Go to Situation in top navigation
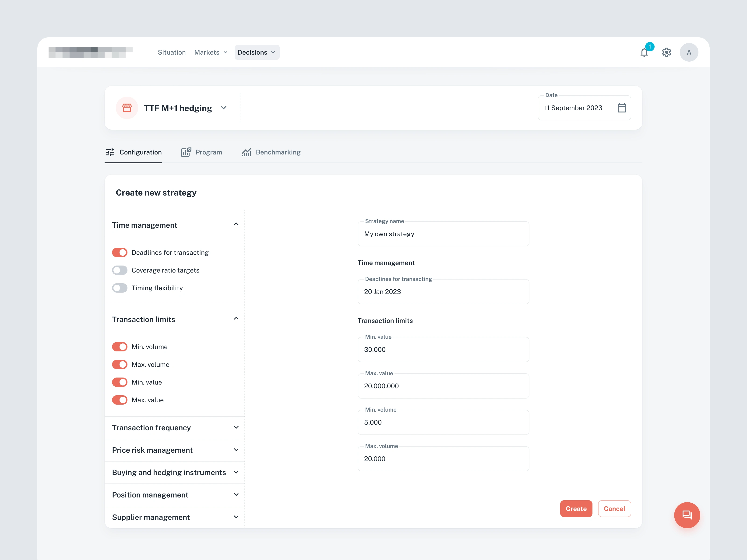The height and width of the screenshot is (560, 747). [x=172, y=52]
